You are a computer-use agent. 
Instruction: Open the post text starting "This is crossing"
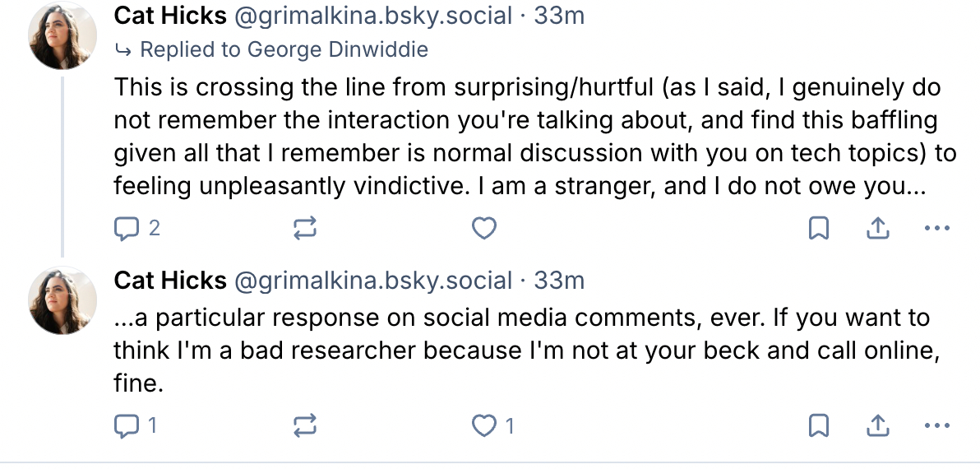526,137
